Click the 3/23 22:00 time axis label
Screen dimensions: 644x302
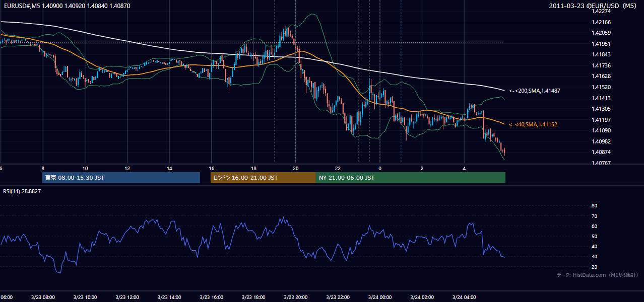[x=338, y=297]
